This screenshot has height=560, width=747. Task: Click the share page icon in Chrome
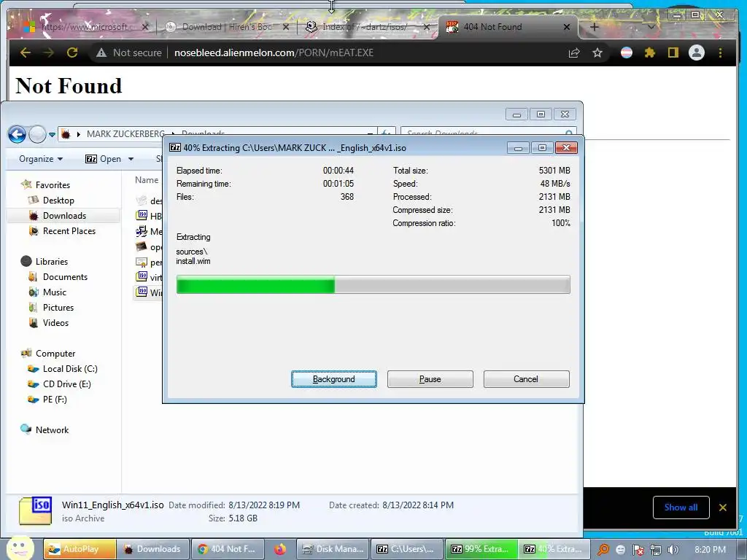(574, 52)
